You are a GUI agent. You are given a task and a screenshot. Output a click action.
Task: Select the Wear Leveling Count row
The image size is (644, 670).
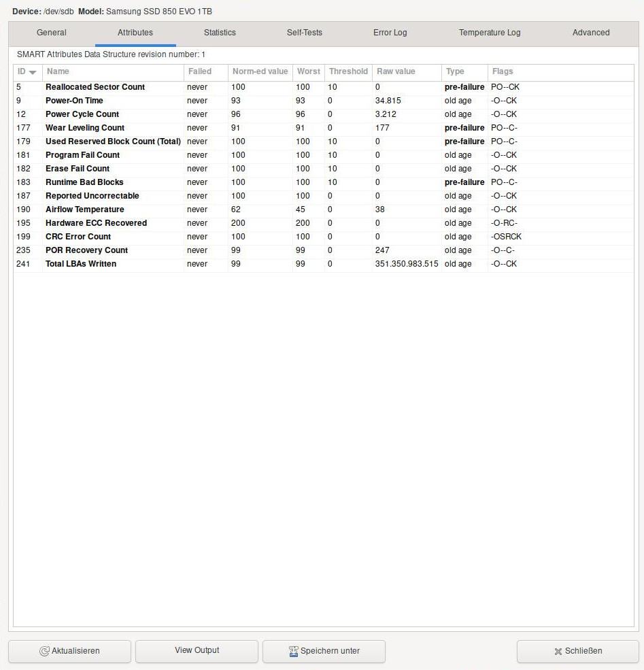point(323,128)
